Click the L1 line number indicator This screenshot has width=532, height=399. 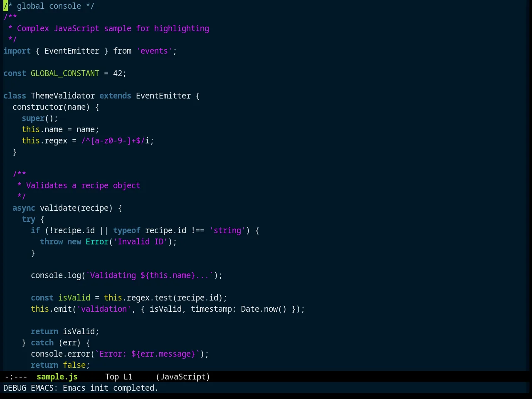128,377
